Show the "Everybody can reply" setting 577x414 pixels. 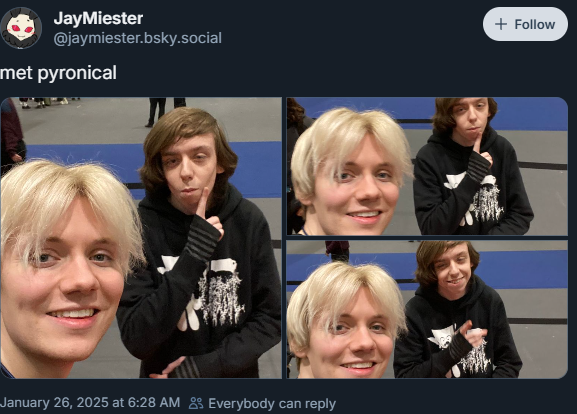pyautogui.click(x=262, y=404)
